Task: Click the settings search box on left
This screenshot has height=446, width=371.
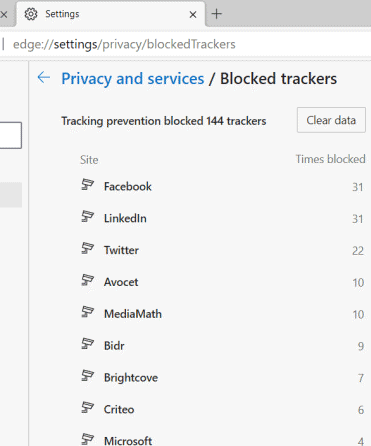Action: pyautogui.click(x=11, y=135)
